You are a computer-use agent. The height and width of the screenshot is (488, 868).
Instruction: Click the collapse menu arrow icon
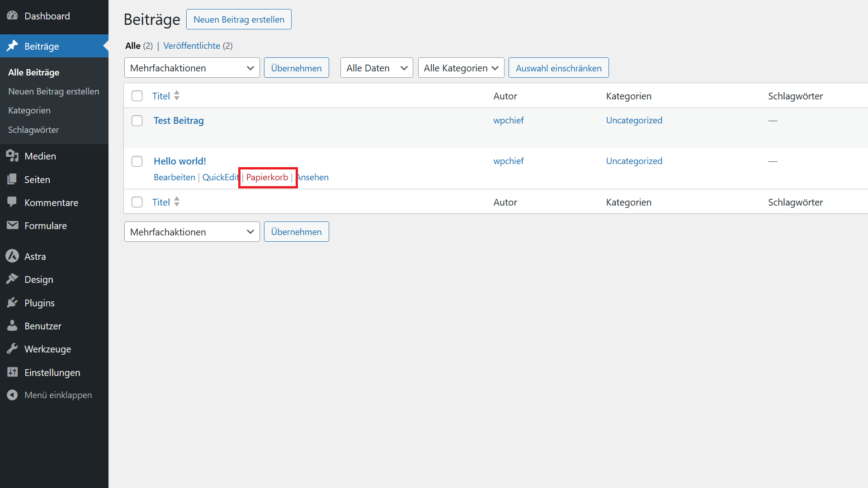coord(12,395)
